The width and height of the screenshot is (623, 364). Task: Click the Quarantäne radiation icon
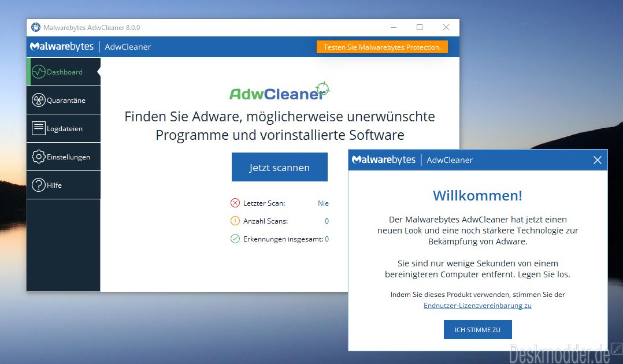coord(39,100)
